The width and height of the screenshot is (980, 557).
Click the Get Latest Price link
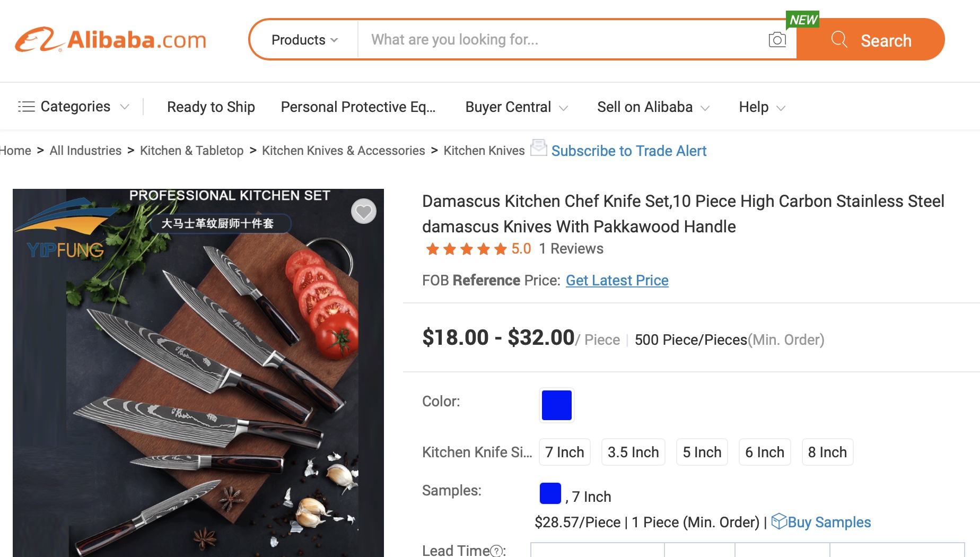617,280
